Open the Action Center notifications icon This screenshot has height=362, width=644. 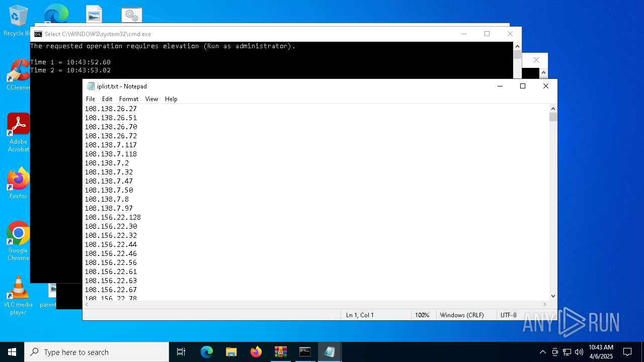pyautogui.click(x=627, y=352)
